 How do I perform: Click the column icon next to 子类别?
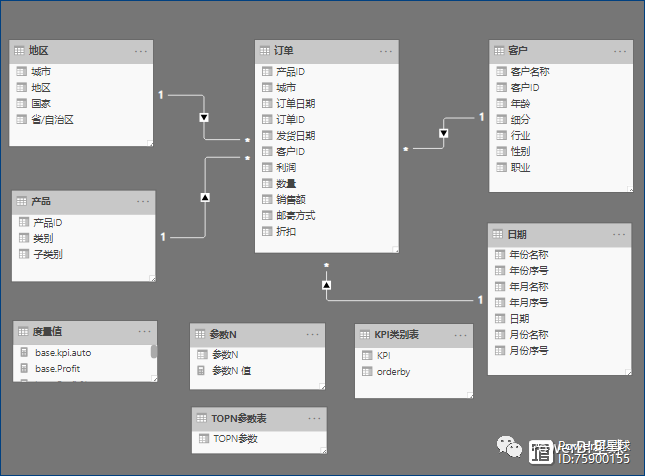click(x=24, y=254)
